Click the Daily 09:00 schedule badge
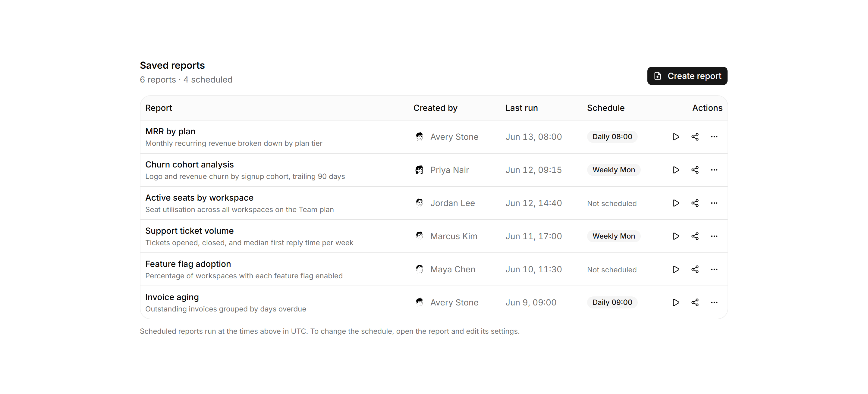 [x=612, y=302]
